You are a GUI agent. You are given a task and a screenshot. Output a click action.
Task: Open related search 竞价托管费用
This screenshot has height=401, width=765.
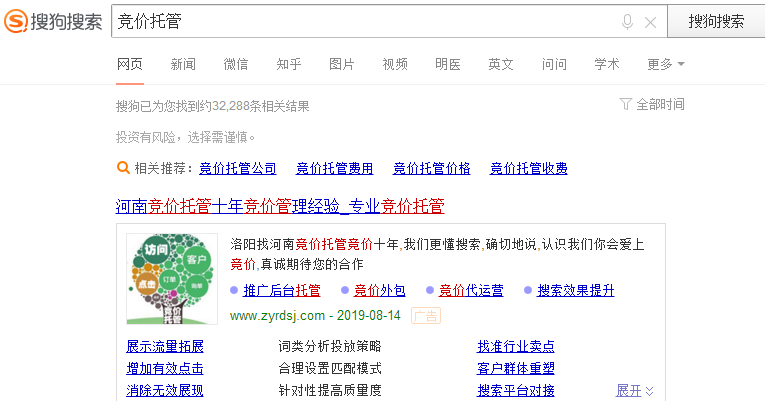[335, 168]
